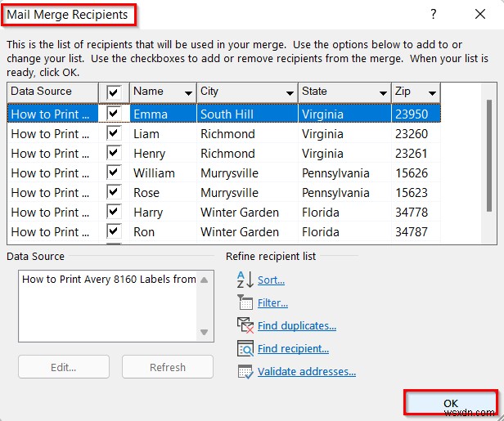Uncheck Liam's recipient checkbox
The width and height of the screenshot is (504, 421).
[x=114, y=133]
